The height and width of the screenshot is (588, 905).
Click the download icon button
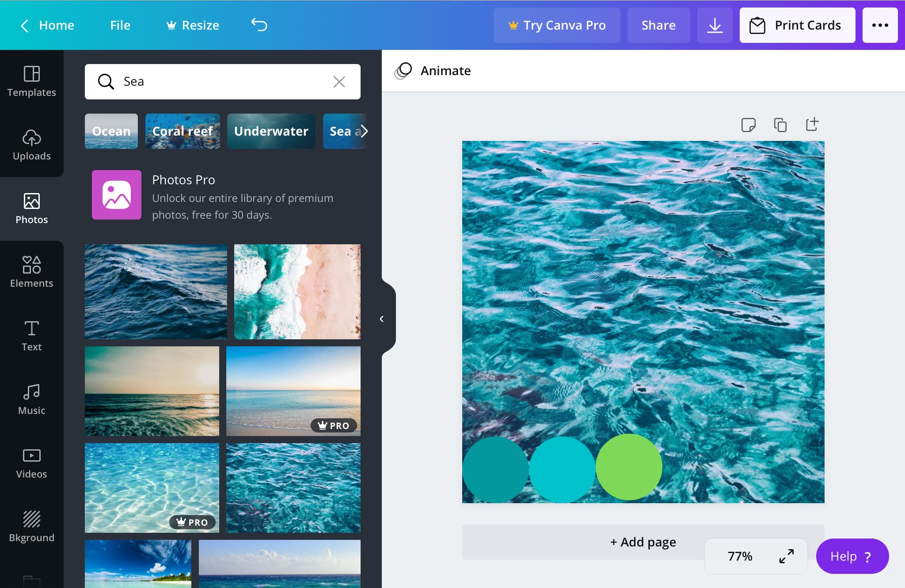715,25
